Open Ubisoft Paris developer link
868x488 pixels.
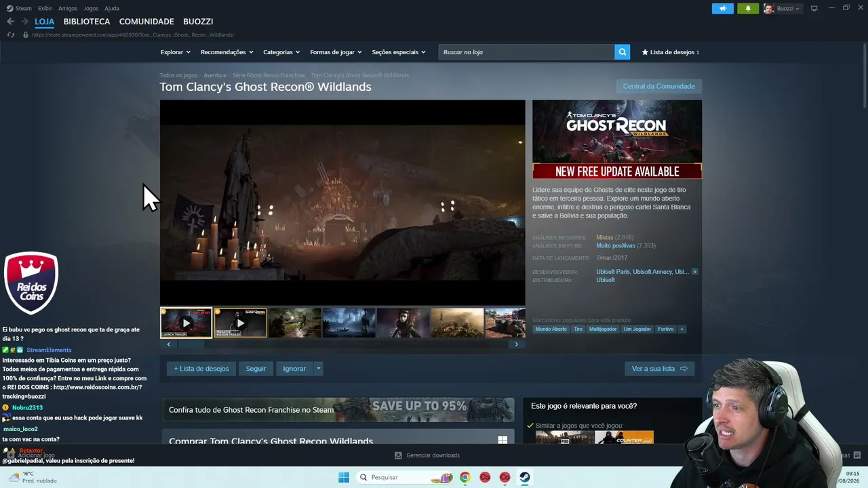(613, 272)
